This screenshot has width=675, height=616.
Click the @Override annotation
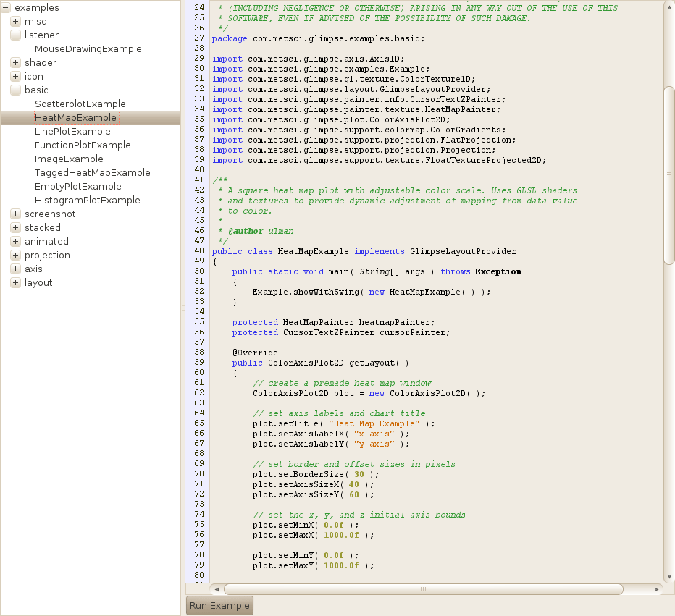(255, 353)
